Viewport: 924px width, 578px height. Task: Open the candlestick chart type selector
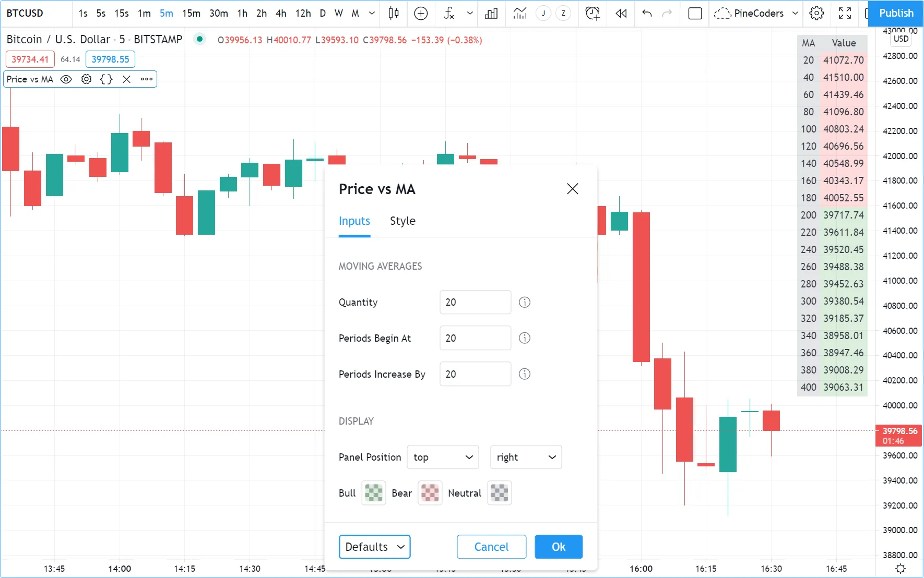tap(394, 14)
